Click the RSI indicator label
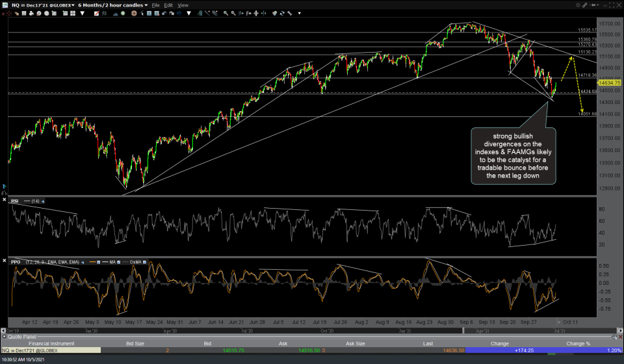The width and height of the screenshot is (624, 364). click(15, 201)
